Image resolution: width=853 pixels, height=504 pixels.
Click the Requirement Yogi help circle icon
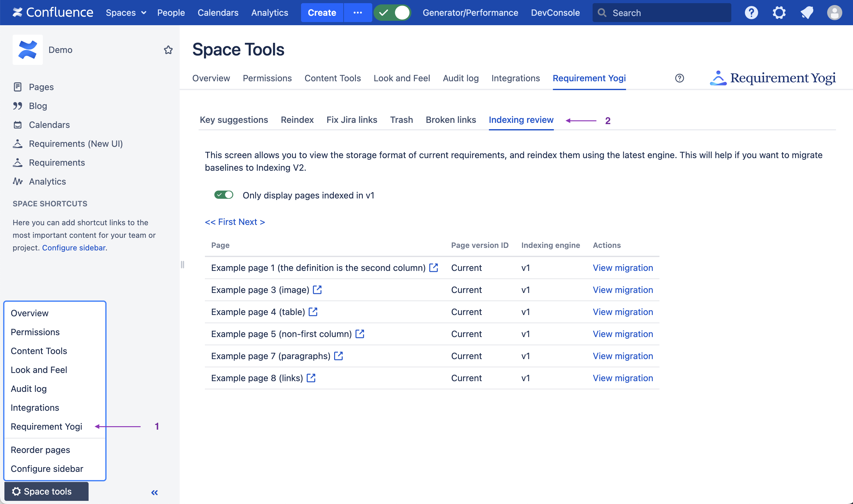679,78
